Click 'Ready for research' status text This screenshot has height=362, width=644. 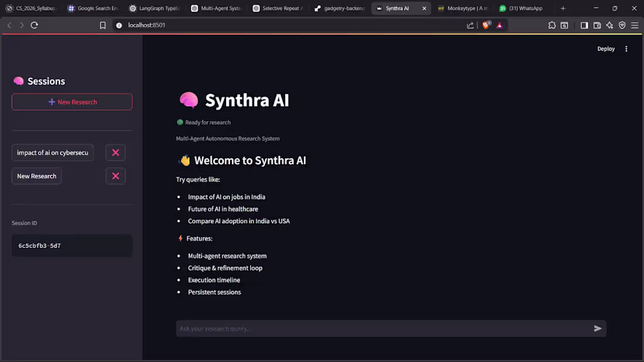[x=208, y=122]
